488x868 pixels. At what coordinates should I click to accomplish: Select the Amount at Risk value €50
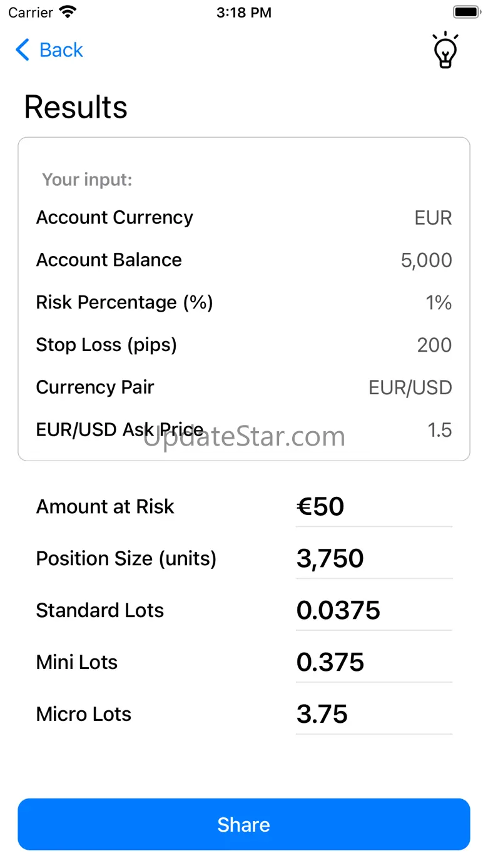(x=320, y=507)
